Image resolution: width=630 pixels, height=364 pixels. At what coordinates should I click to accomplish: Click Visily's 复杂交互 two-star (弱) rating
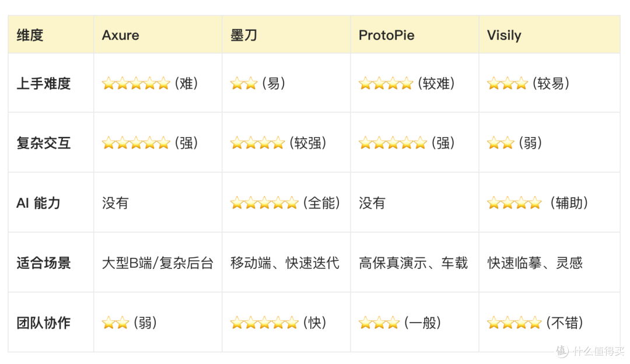pyautogui.click(x=514, y=143)
